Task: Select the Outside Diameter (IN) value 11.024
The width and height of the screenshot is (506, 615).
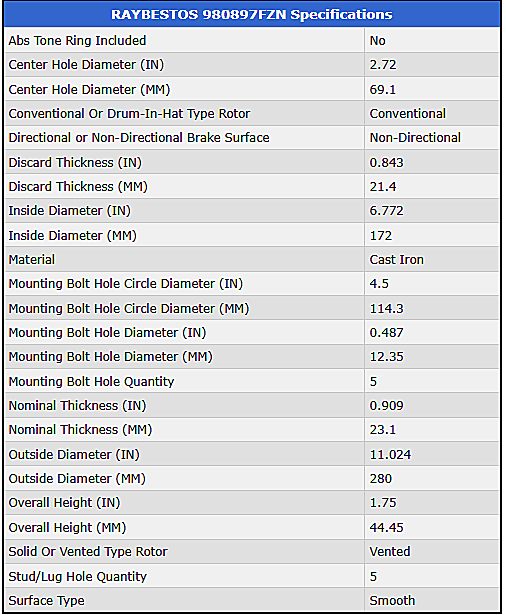Action: 390,455
